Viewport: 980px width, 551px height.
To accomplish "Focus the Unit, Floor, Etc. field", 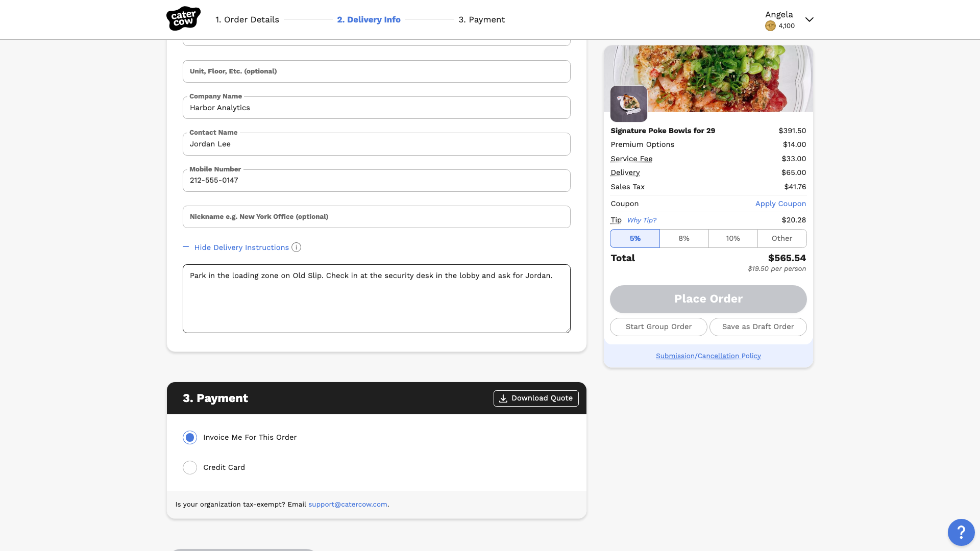I will coord(376,71).
